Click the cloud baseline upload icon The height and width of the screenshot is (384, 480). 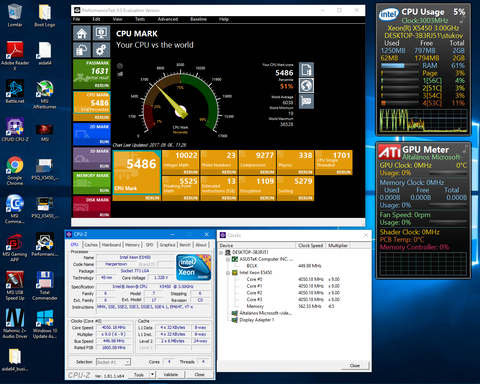82,50
